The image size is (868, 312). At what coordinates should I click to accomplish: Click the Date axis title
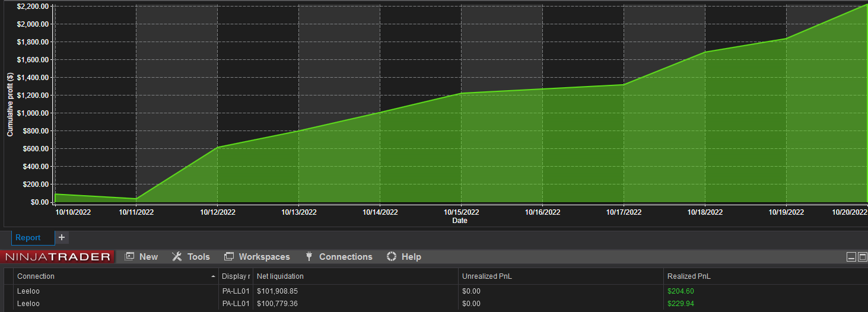click(460, 221)
